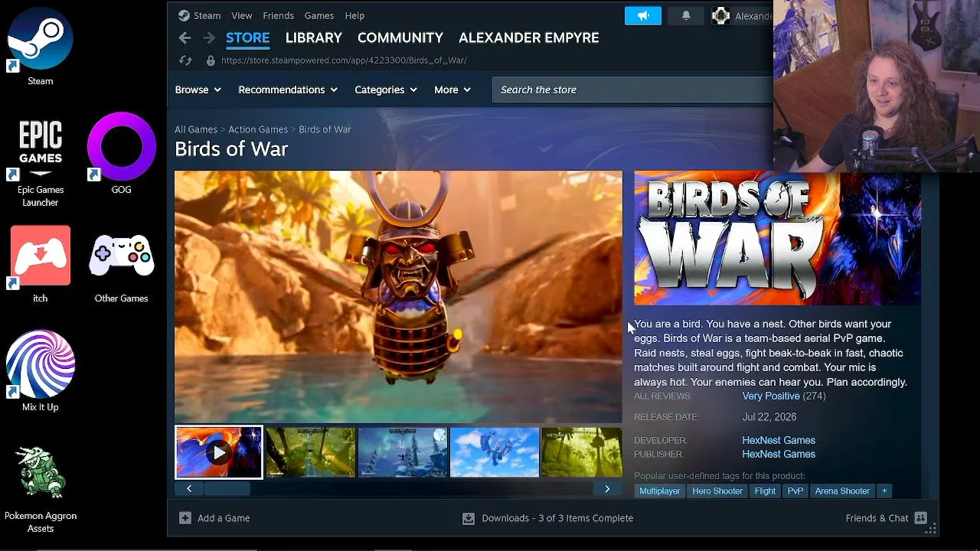980x551 pixels.
Task: Open the Friends menu
Action: click(x=278, y=15)
